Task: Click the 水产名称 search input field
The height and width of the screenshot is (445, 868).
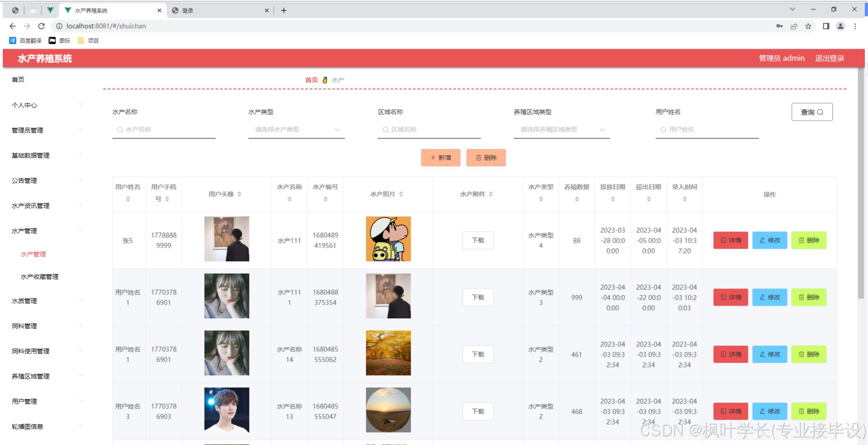Action: tap(164, 129)
